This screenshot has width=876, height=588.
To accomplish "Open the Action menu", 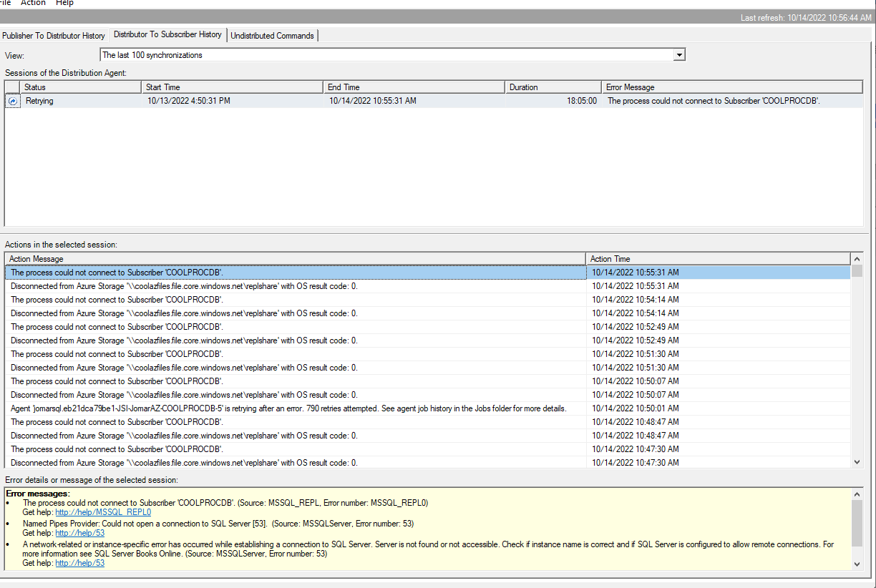I will click(x=33, y=3).
